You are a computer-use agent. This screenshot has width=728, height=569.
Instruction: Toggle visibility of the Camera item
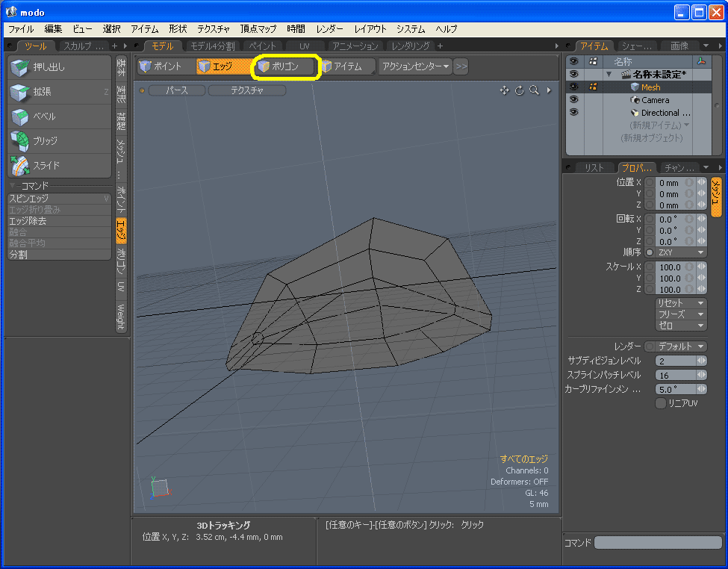click(x=574, y=99)
